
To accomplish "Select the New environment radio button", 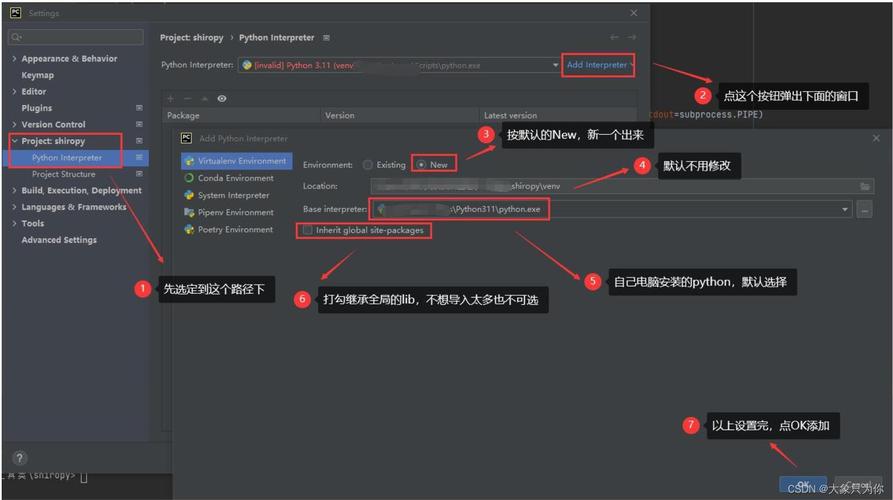I will [421, 165].
